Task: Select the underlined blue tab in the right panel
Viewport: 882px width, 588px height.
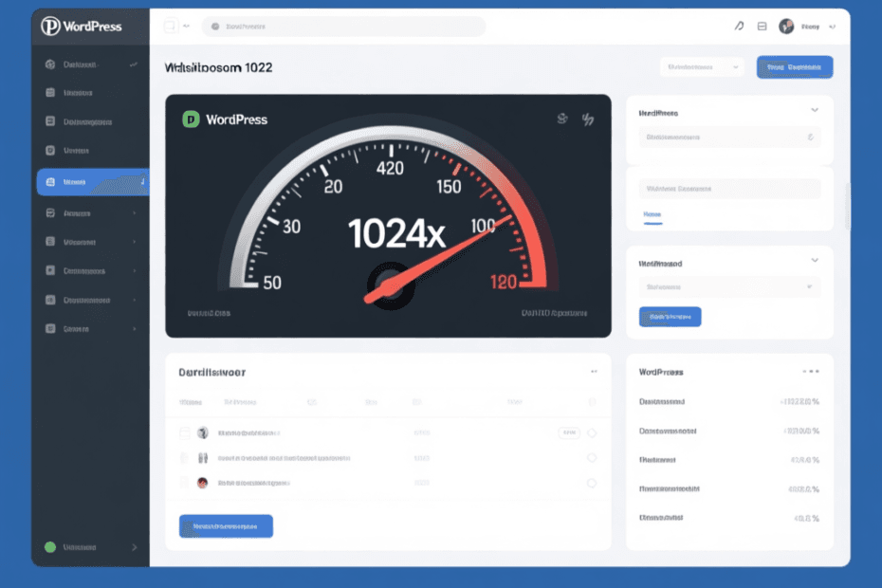Action: coord(652,215)
